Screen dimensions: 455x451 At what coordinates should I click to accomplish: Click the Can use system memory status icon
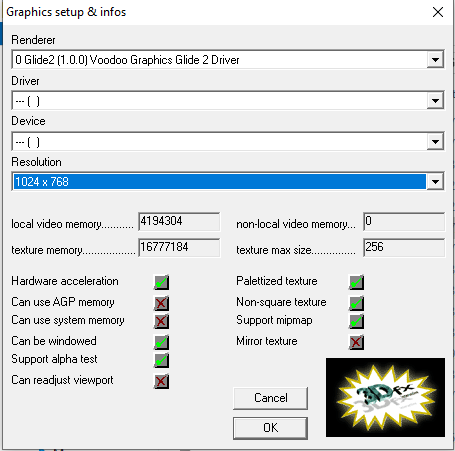pos(162,321)
